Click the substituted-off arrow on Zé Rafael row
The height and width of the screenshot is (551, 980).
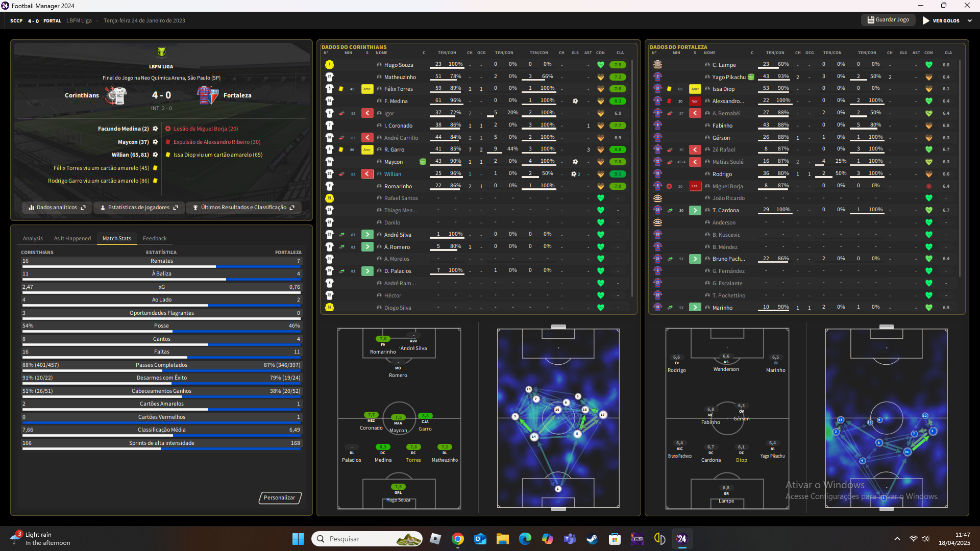point(695,149)
